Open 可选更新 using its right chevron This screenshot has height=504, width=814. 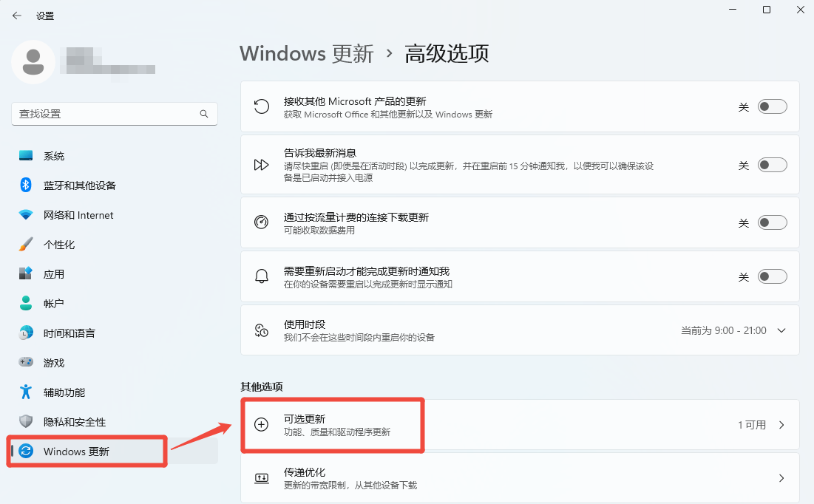coord(781,425)
